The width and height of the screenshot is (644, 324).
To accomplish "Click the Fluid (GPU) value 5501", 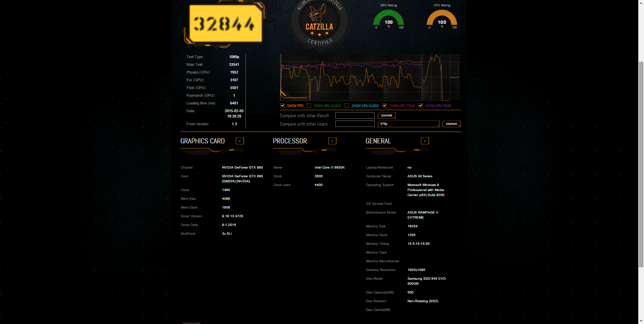I will pos(234,88).
